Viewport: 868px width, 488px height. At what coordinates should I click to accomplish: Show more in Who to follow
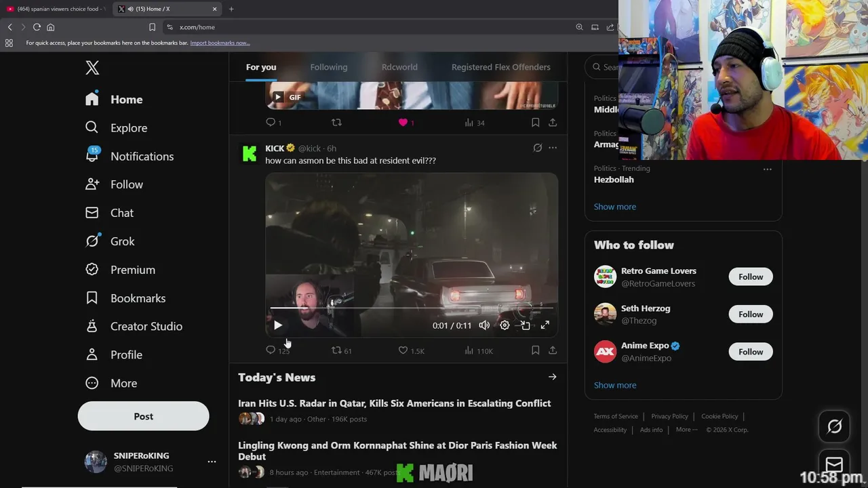tap(615, 385)
